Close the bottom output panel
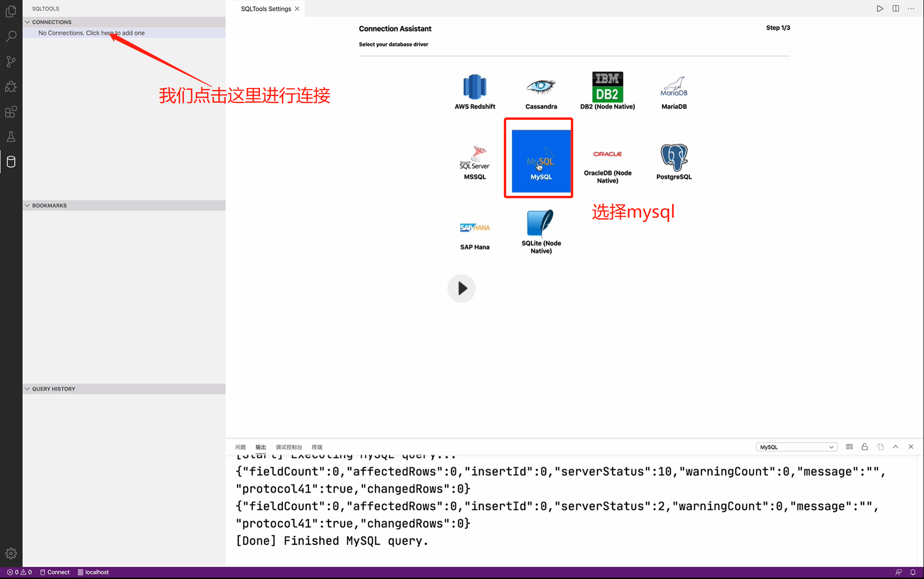The height and width of the screenshot is (579, 924). click(x=911, y=447)
